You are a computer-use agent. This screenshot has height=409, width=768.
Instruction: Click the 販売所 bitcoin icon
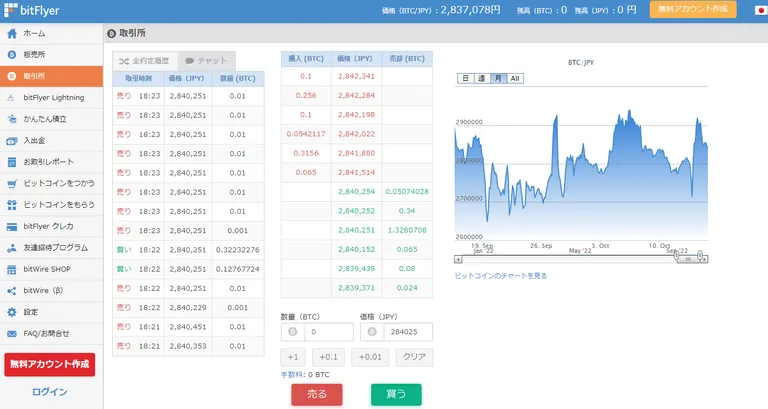click(12, 55)
